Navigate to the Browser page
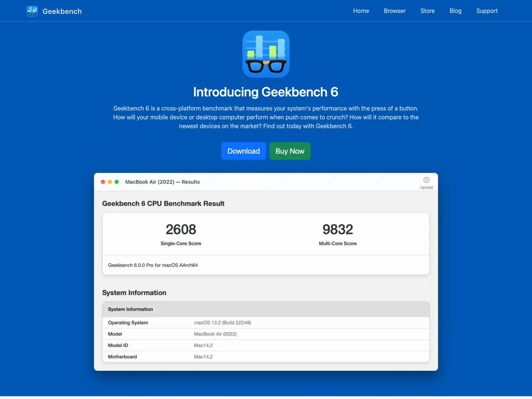 [x=394, y=10]
